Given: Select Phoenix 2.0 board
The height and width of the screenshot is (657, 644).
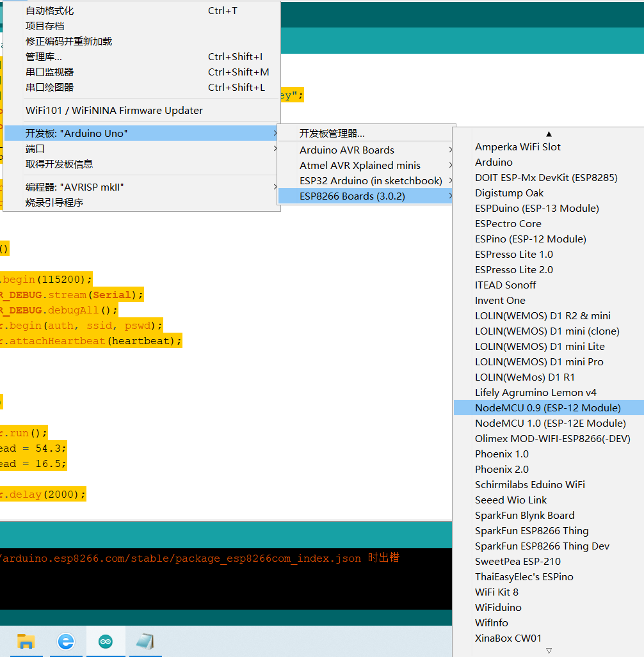Looking at the screenshot, I should [x=549, y=470].
